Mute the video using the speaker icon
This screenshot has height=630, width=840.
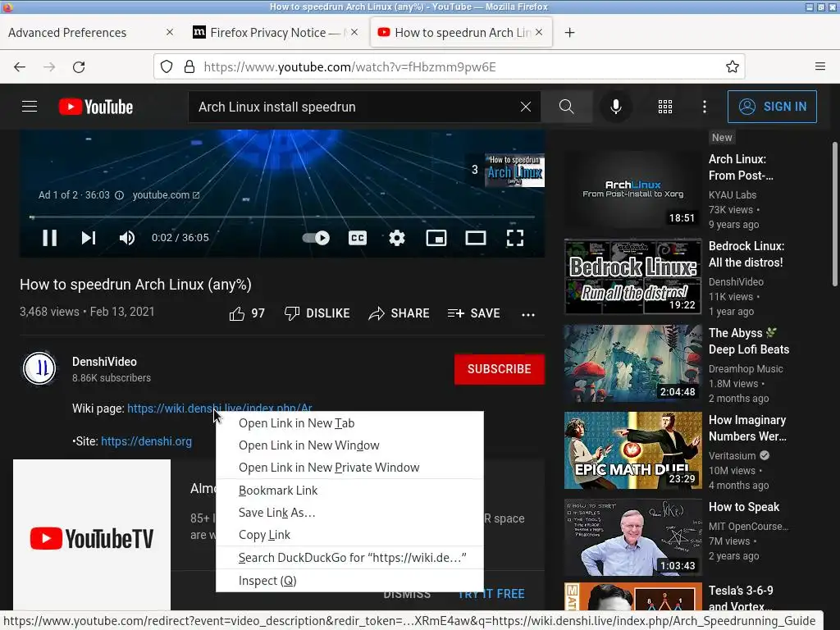pyautogui.click(x=127, y=238)
